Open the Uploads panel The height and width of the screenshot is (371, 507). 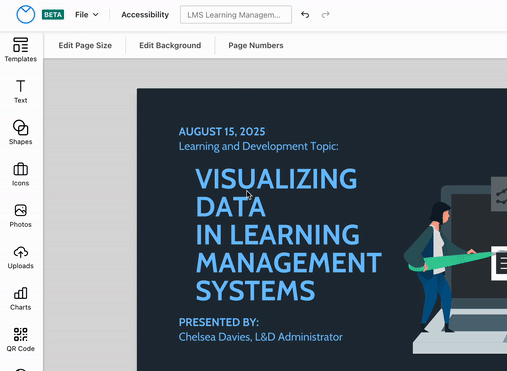(21, 257)
